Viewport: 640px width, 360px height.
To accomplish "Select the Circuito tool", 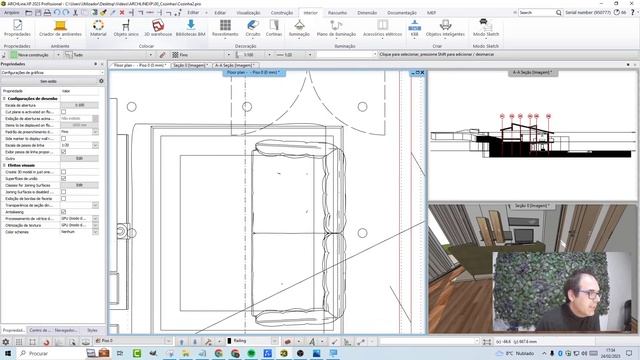I will click(x=253, y=28).
